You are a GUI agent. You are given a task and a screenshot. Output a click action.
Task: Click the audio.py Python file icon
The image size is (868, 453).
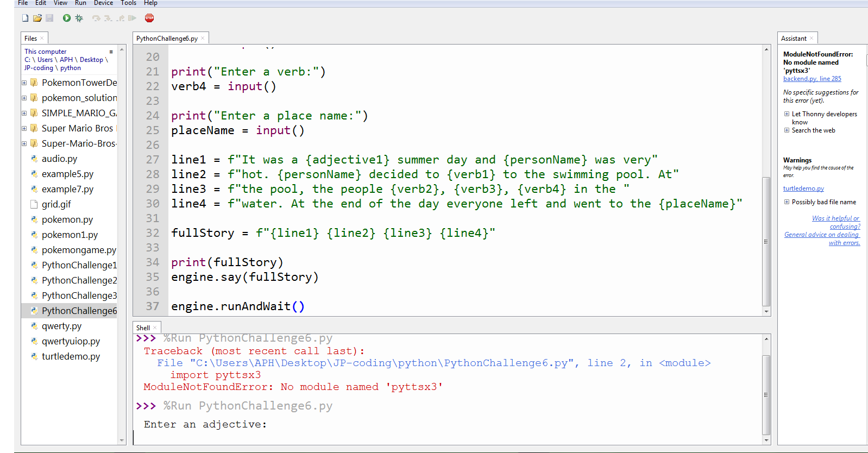[34, 159]
